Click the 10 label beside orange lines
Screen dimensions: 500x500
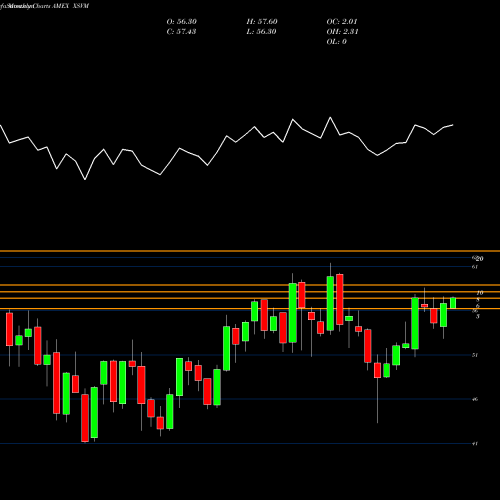click(480, 293)
